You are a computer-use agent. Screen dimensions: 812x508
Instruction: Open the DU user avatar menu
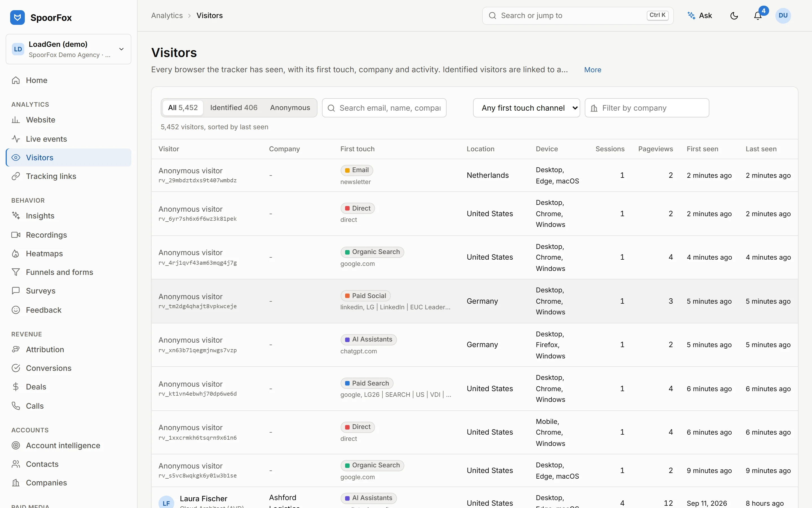(783, 16)
